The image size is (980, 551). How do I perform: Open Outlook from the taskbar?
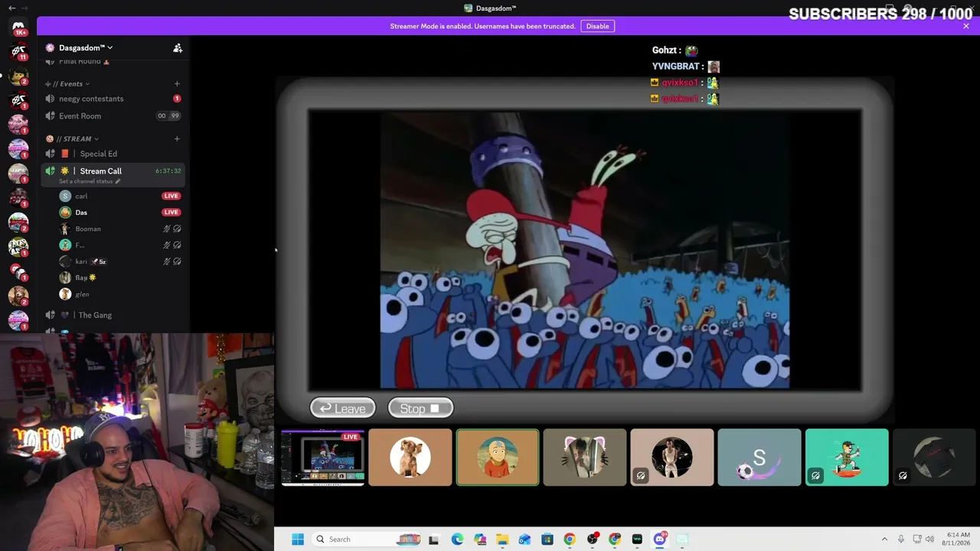pyautogui.click(x=524, y=540)
